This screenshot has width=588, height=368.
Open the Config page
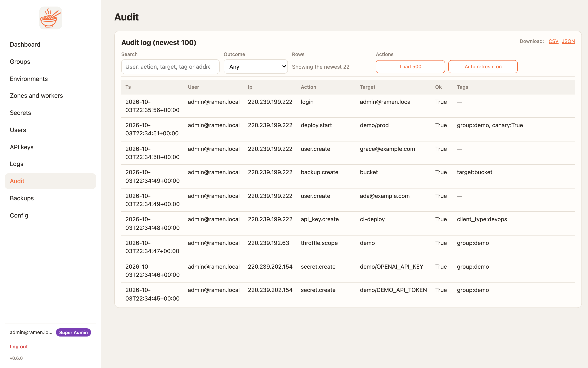19,215
